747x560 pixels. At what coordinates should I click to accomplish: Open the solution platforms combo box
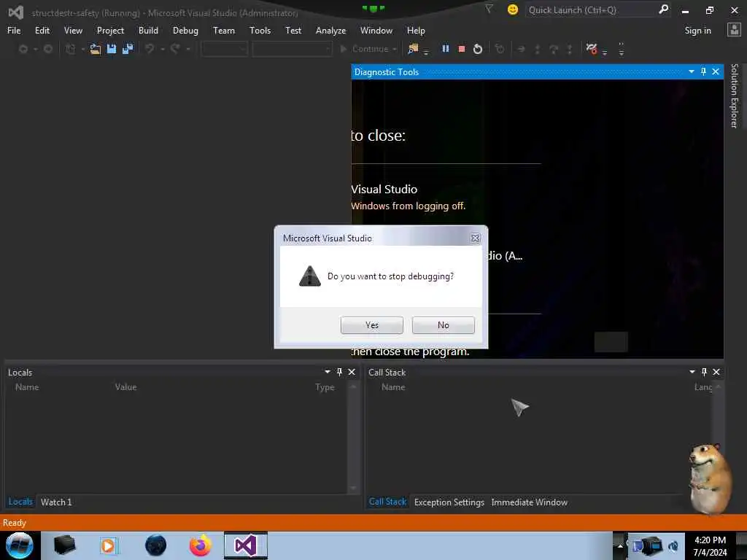click(292, 49)
